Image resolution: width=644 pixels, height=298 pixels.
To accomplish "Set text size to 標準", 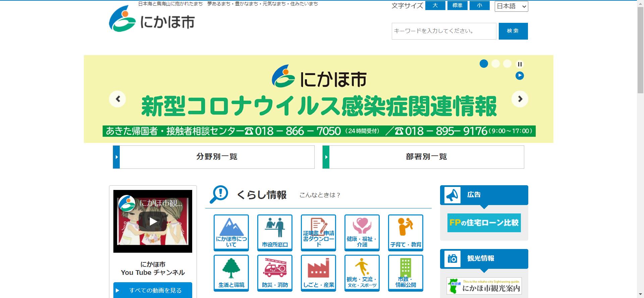I will 458,6.
